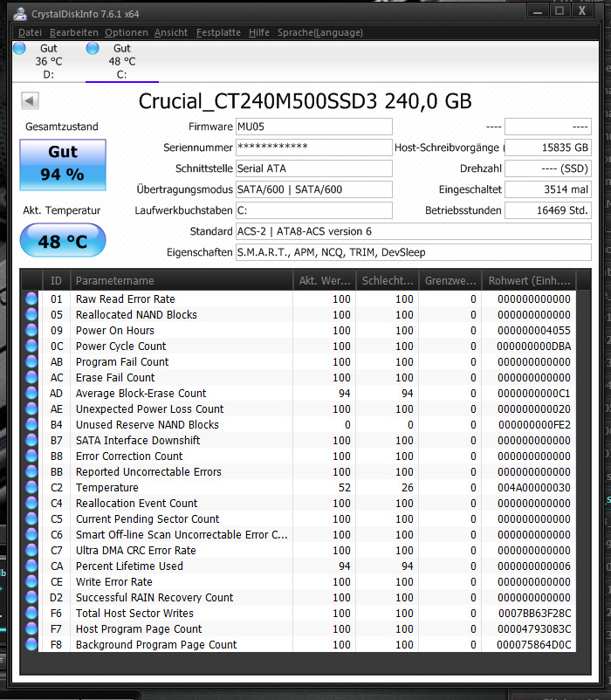This screenshot has height=700, width=611.
Task: Click the status orb for Background Program Page Count
Action: click(31, 645)
